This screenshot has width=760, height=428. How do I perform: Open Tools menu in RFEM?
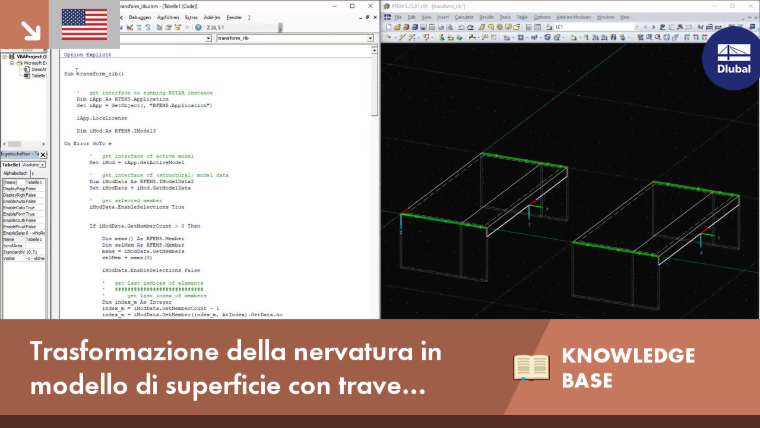[x=505, y=17]
